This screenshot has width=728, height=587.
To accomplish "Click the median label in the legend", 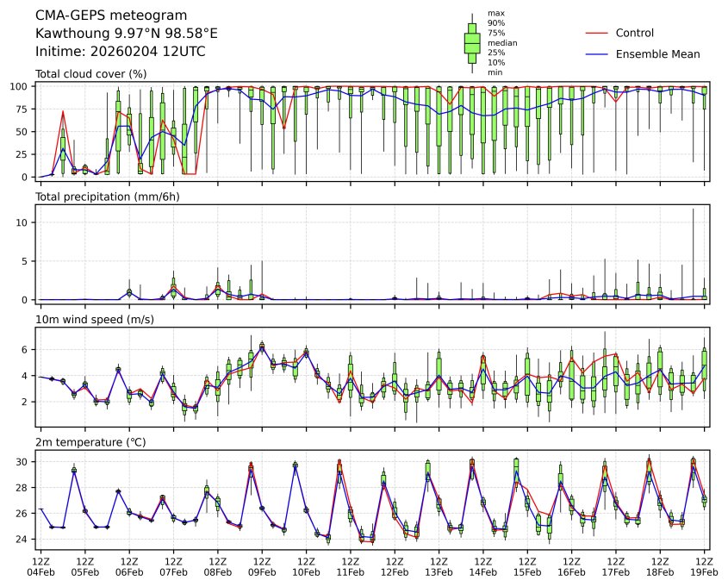I will [496, 42].
